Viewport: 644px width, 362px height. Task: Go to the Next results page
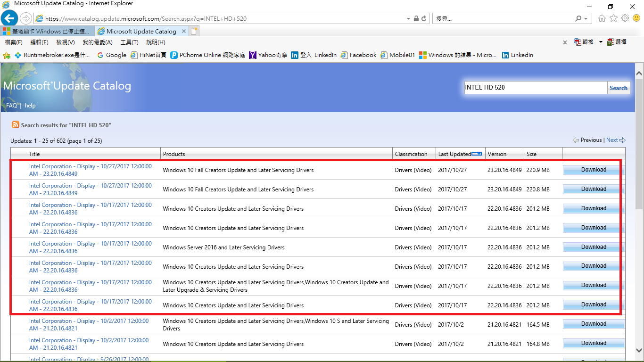point(616,140)
